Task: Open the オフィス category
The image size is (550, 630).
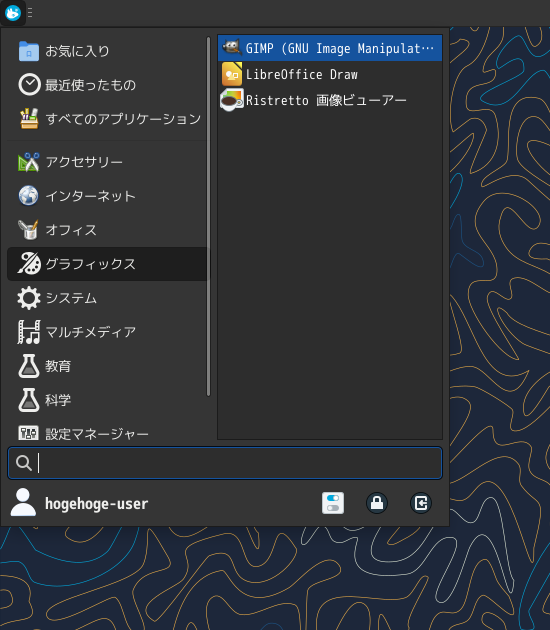Action: (107, 230)
